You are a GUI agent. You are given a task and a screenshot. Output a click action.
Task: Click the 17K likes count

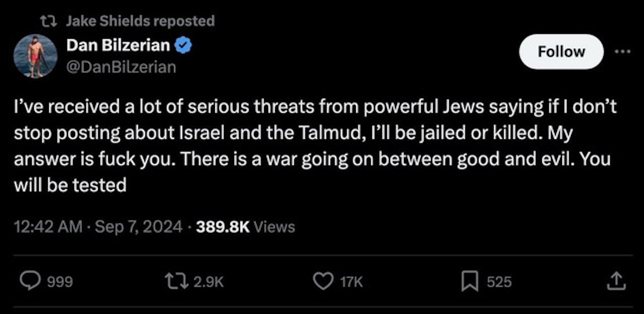351,282
